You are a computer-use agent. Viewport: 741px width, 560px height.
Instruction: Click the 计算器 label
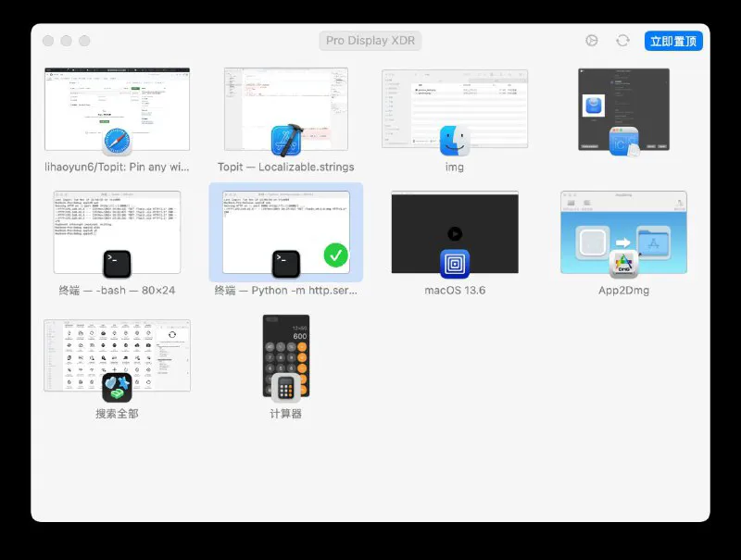pyautogui.click(x=286, y=414)
